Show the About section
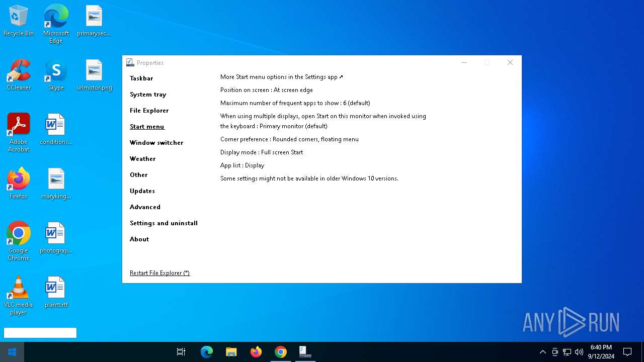This screenshot has height=362, width=644. click(x=139, y=239)
